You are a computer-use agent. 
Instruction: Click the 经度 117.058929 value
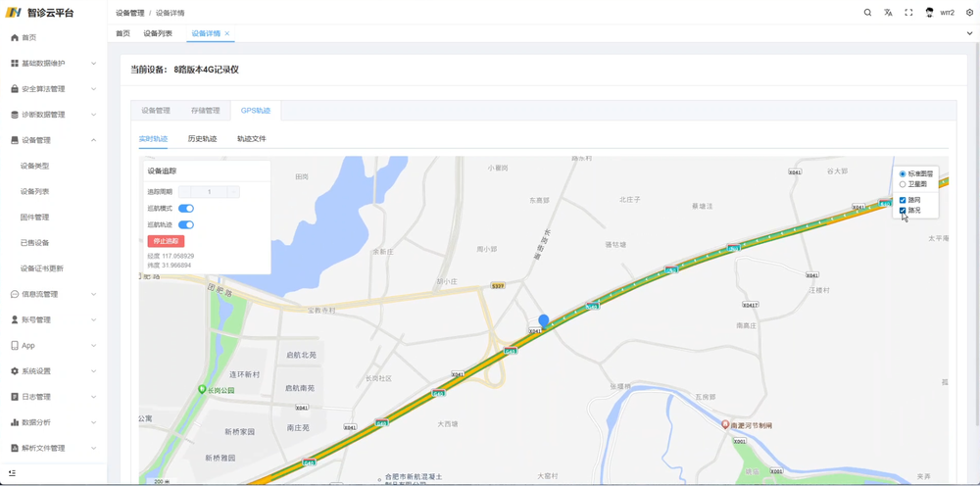177,256
